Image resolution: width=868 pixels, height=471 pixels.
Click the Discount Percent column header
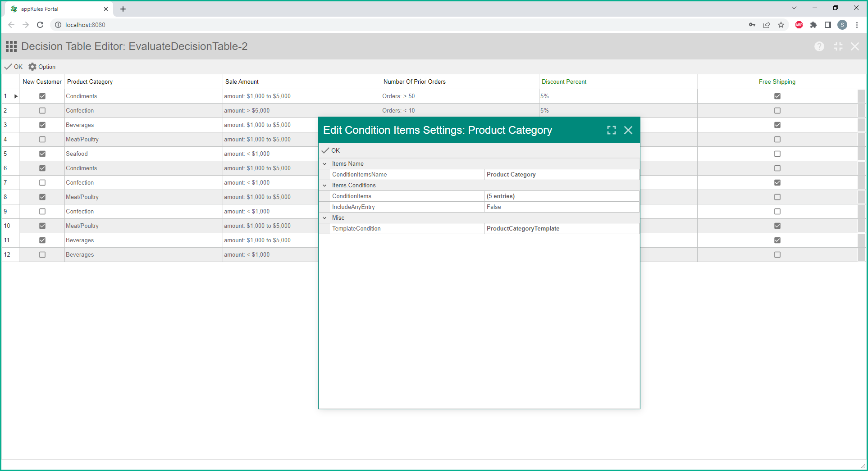pyautogui.click(x=564, y=82)
